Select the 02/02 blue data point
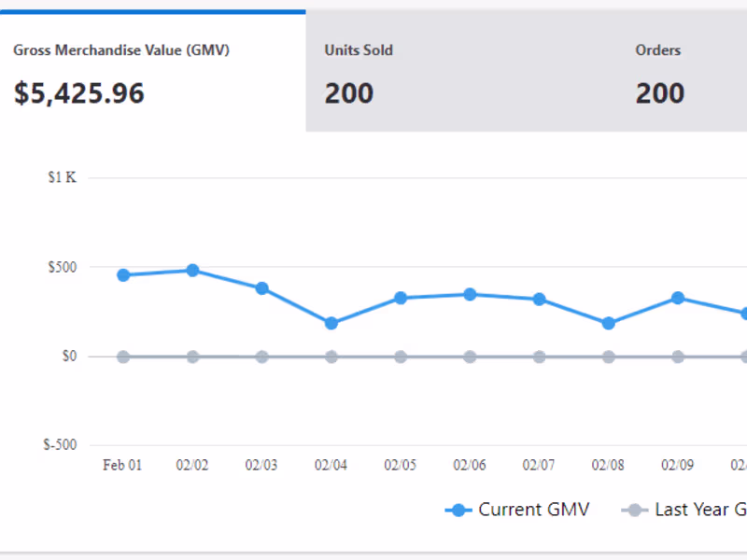 192,271
